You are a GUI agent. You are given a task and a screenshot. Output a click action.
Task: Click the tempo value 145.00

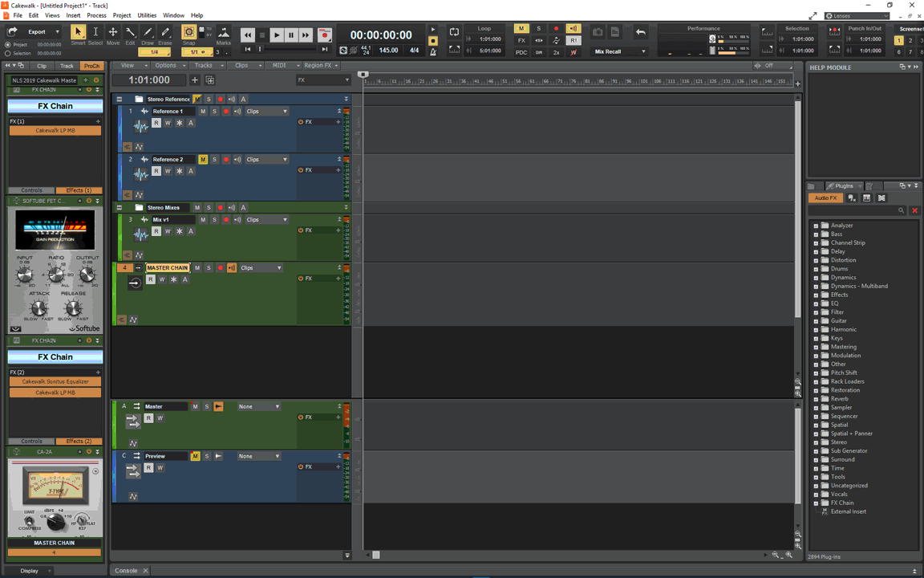point(388,50)
